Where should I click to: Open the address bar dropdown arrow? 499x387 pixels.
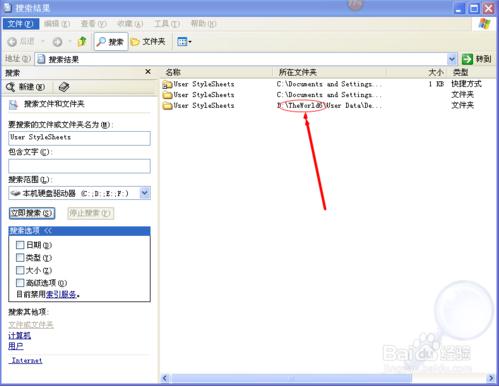pyautogui.click(x=452, y=59)
